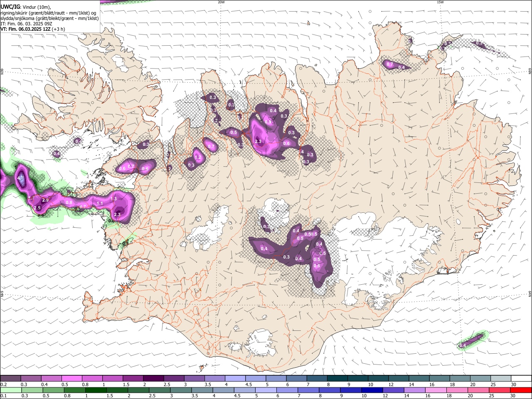Select the "rigning/skúrir" legend description line

tap(48, 12)
